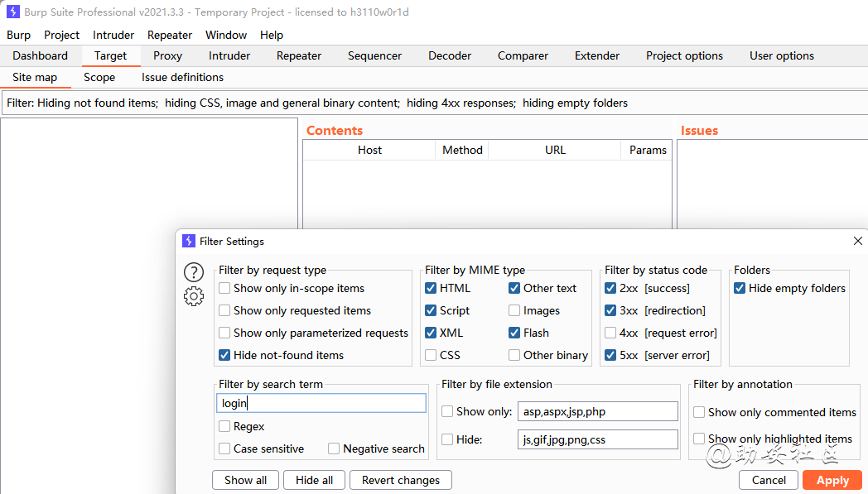Sort Contents by Method column
This screenshot has width=868, height=494.
462,150
